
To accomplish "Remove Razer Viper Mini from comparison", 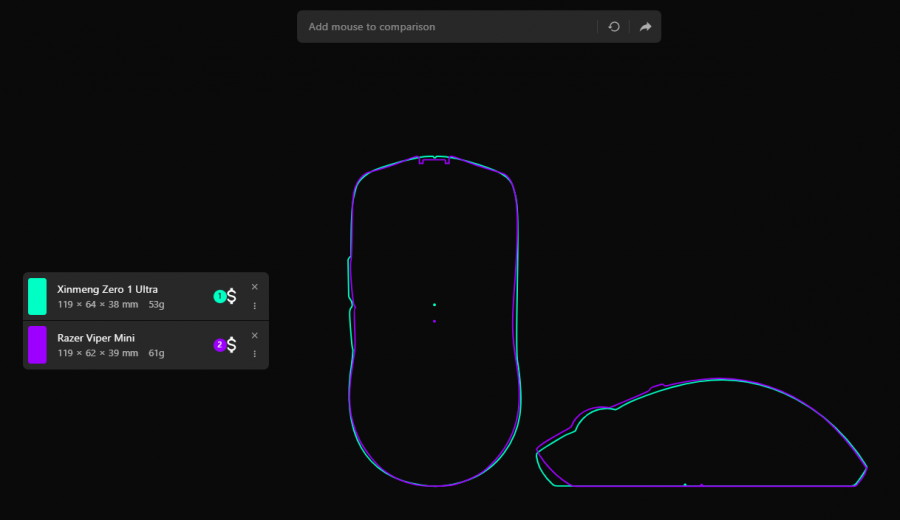I will 254,336.
